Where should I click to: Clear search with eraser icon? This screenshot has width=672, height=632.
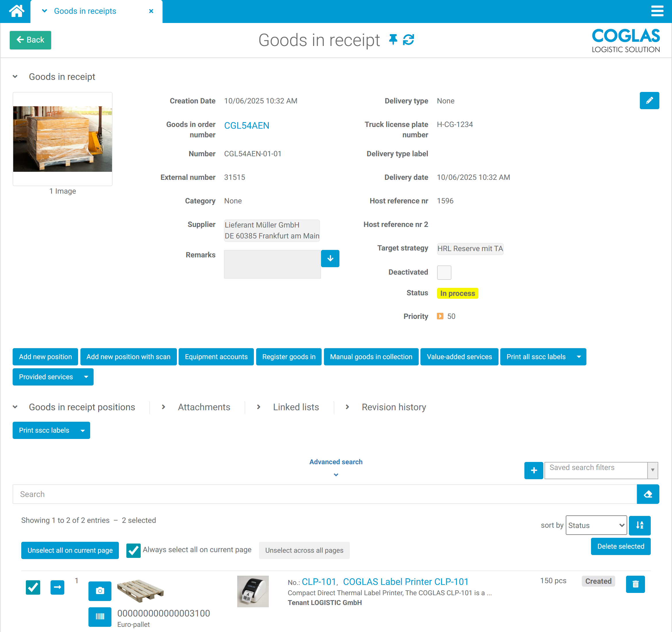tap(647, 494)
